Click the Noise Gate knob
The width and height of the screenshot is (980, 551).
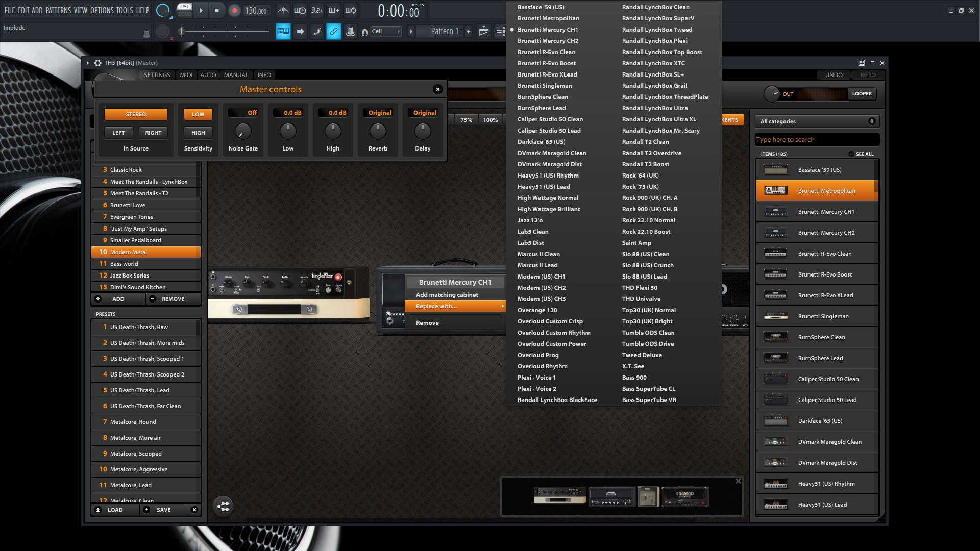pos(243,132)
